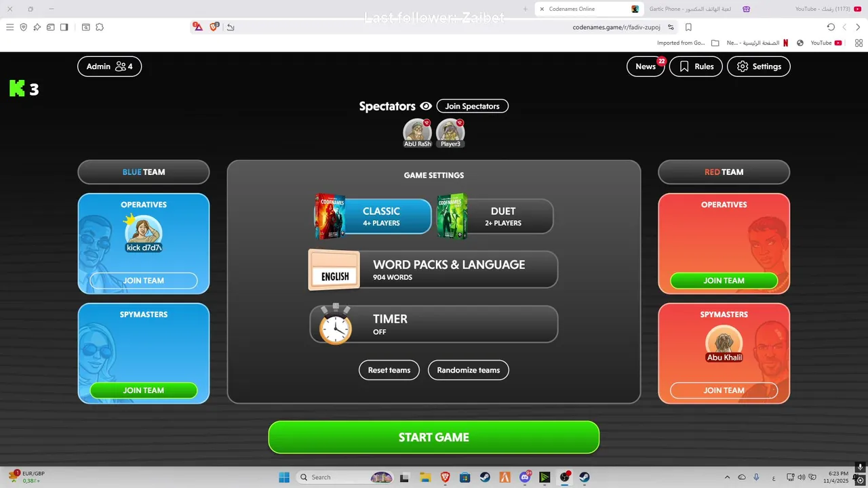Click the AbU RaSh spectator avatar
Image resolution: width=868 pixels, height=488 pixels.
click(x=417, y=133)
